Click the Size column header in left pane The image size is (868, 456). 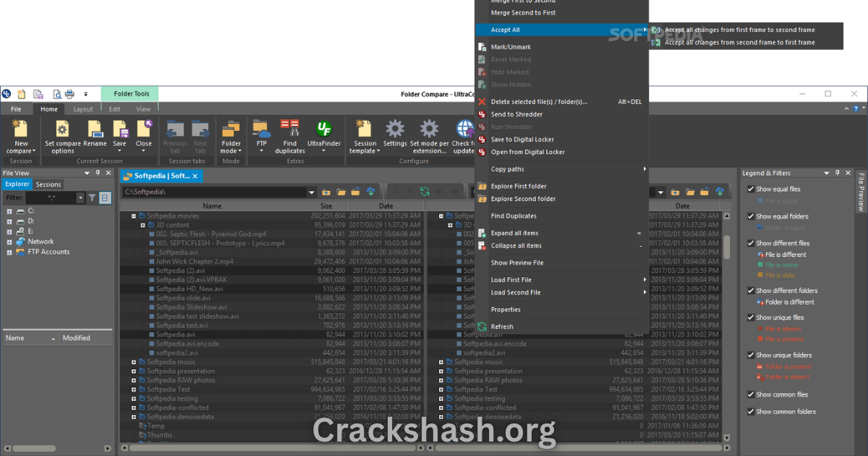pos(325,206)
